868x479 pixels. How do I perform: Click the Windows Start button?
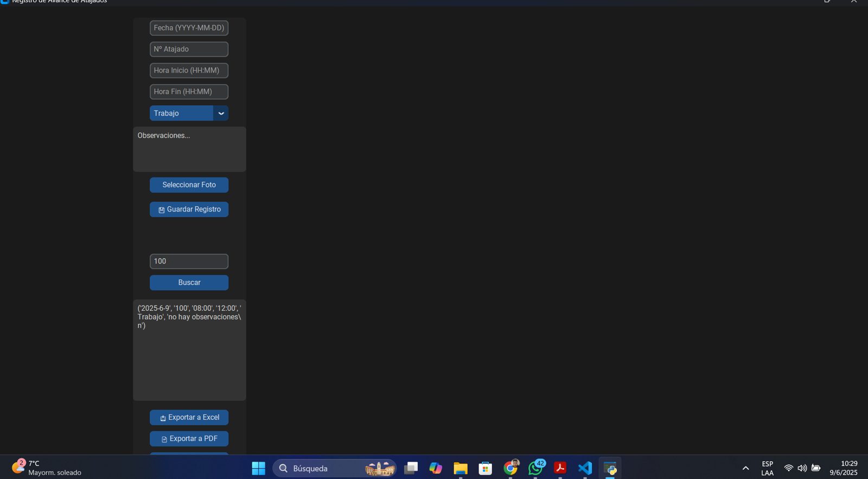tap(259, 468)
